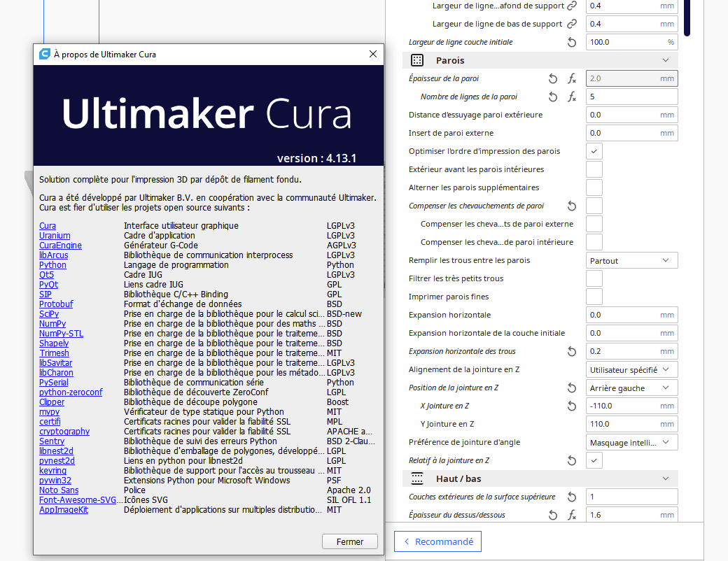Click Expansion horizontale value field
The width and height of the screenshot is (728, 561).
click(x=631, y=315)
